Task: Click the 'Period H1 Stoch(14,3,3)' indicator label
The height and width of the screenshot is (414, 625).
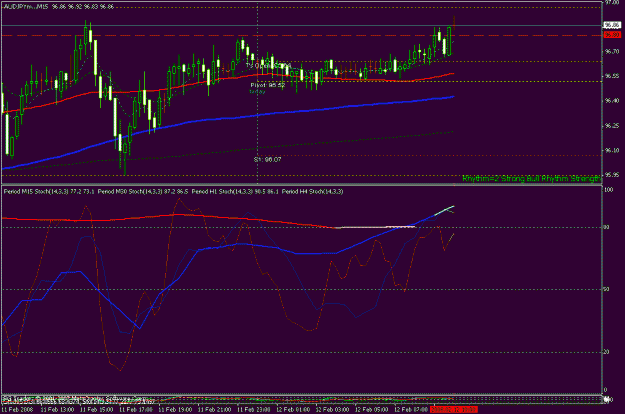Action: 222,192
